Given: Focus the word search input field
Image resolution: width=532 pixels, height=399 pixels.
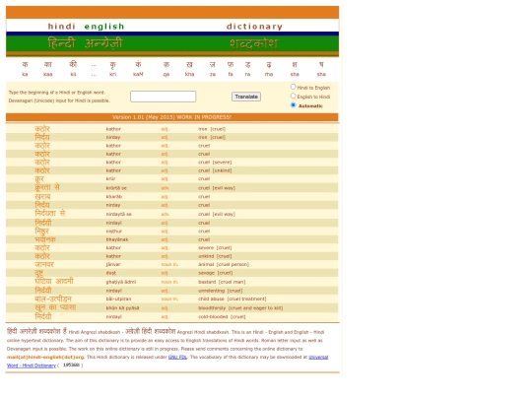Looking at the screenshot, I should [x=164, y=97].
